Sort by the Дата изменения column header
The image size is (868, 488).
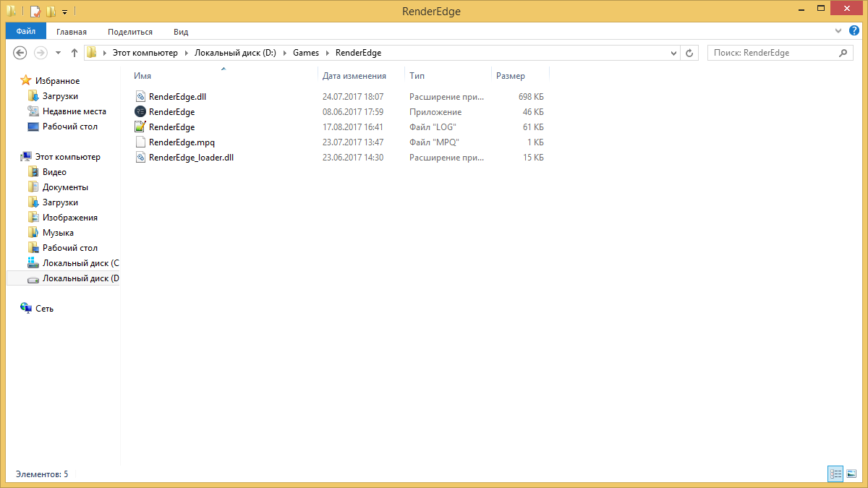pyautogui.click(x=354, y=76)
